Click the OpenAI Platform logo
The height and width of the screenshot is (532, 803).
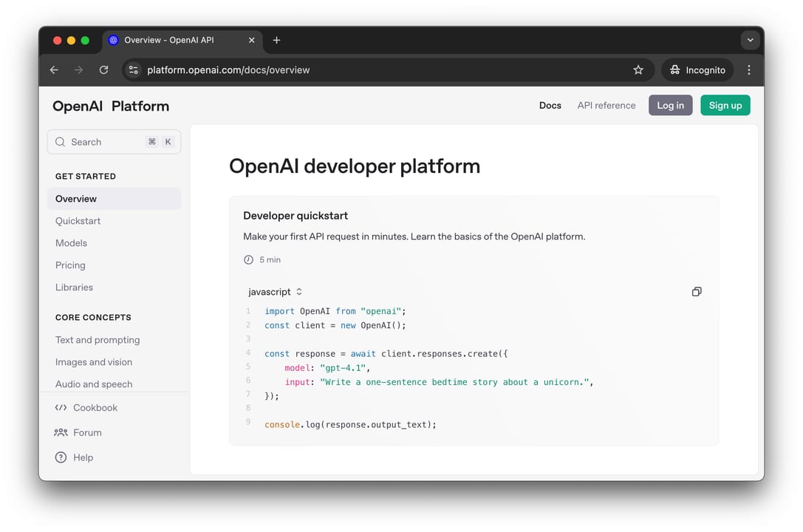tap(111, 106)
